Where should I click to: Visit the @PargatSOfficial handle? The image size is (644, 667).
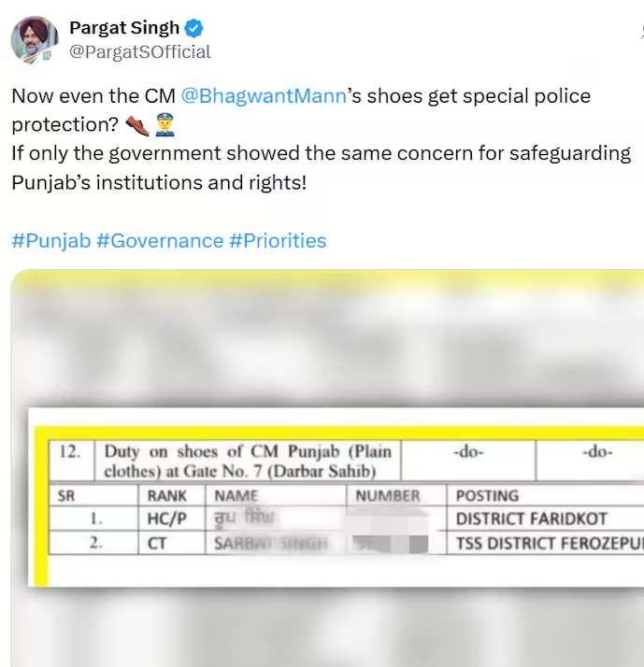pyautogui.click(x=140, y=52)
